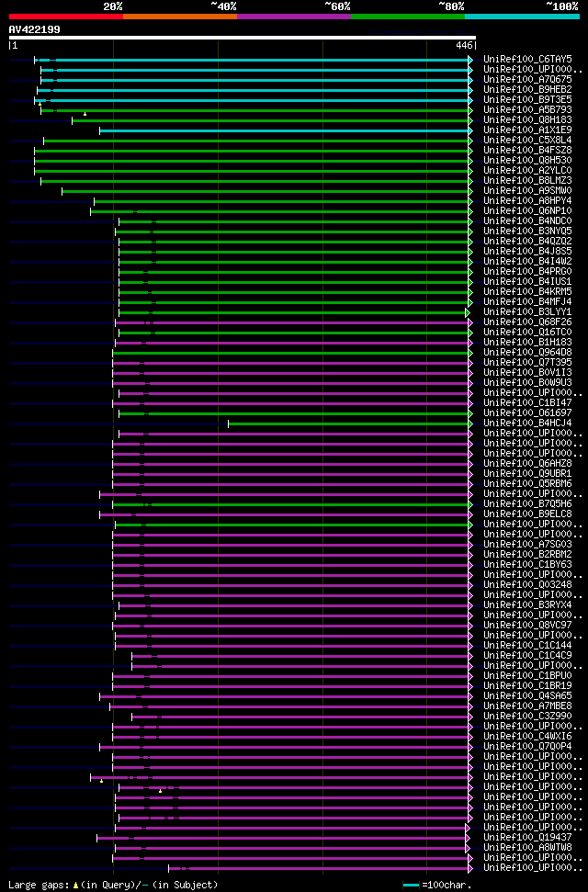Select hit UniRef100_Q8VC97

[527, 626]
